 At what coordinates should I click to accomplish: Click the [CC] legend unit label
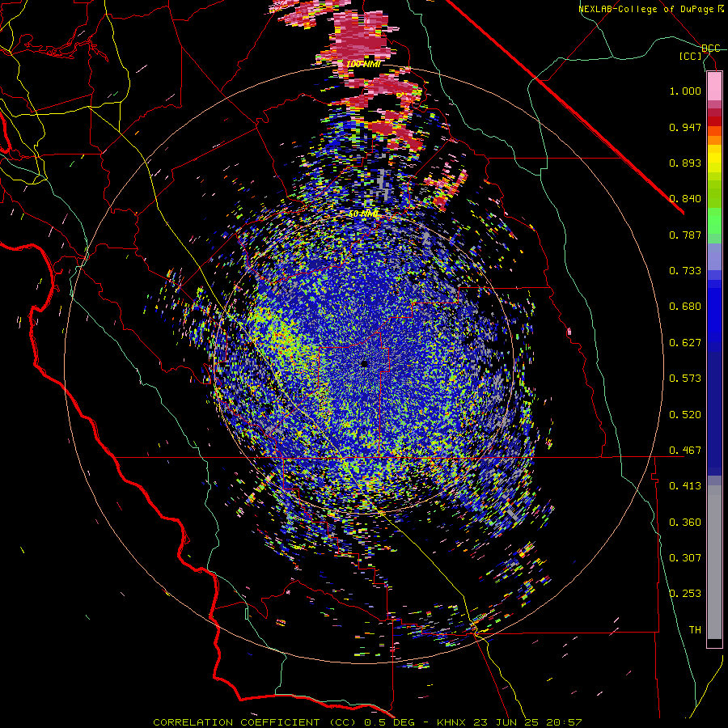click(x=691, y=56)
